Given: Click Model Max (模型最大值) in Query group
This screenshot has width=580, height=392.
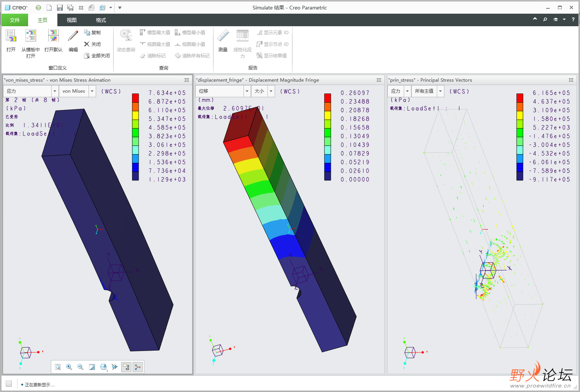Looking at the screenshot, I should coord(155,33).
